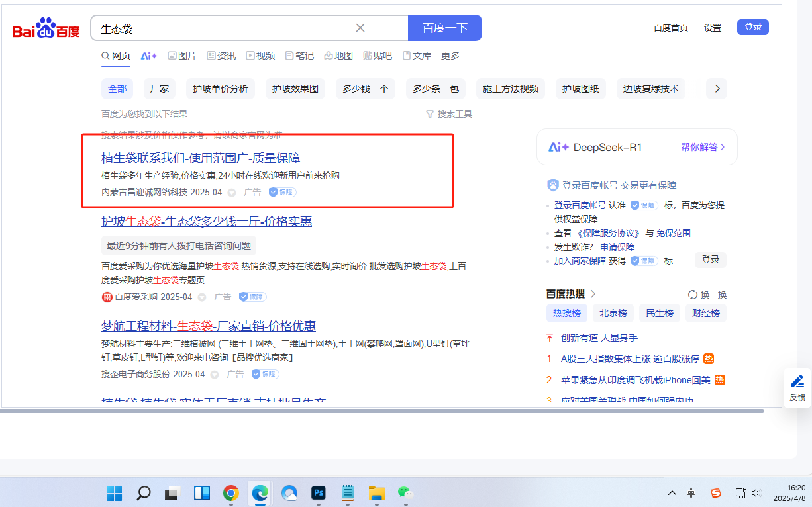
Task: Open Windows Start menu
Action: (x=114, y=493)
